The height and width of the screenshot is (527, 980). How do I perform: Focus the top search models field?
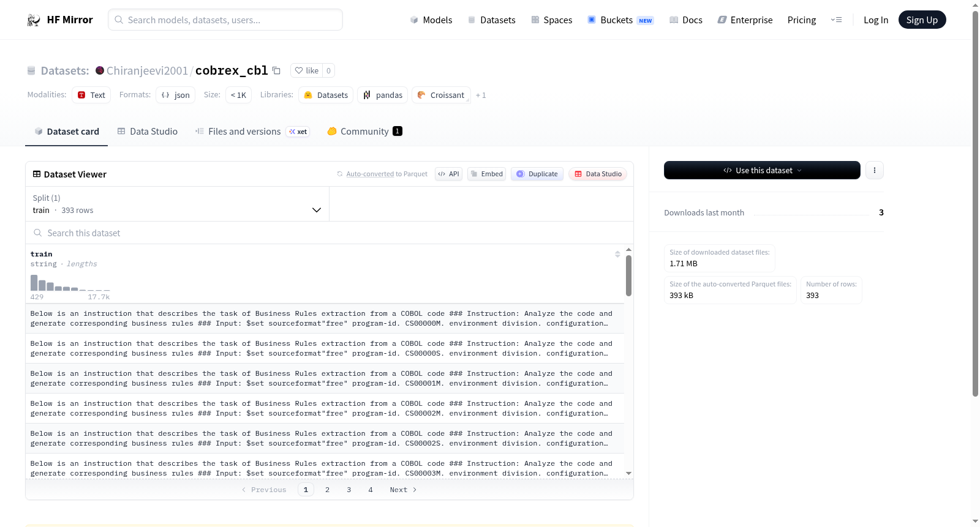pyautogui.click(x=225, y=20)
